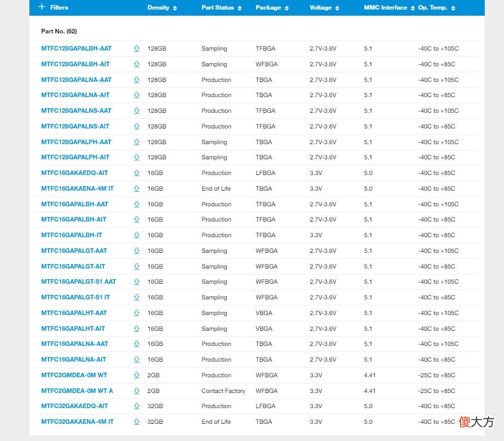The width and height of the screenshot is (504, 441).
Task: Expand the Filters panel
Action: click(x=53, y=7)
